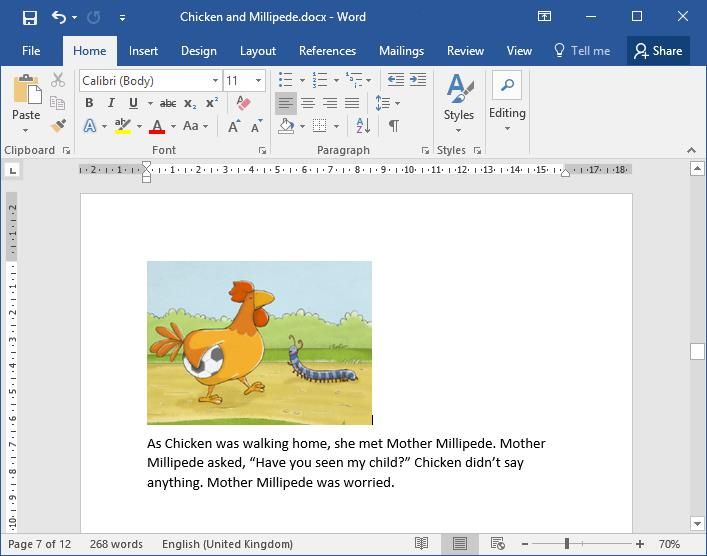The height and width of the screenshot is (556, 707).
Task: Open Ribbon Display Options button
Action: tap(544, 17)
